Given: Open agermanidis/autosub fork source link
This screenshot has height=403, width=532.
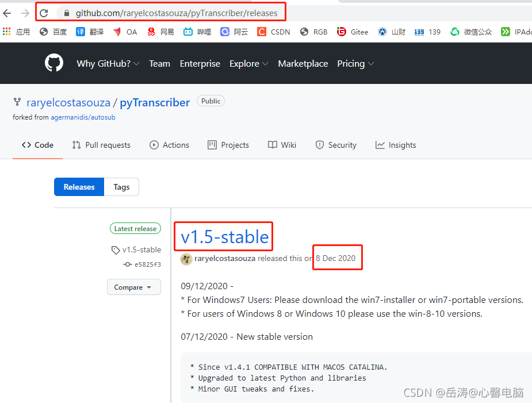Looking at the screenshot, I should point(83,117).
